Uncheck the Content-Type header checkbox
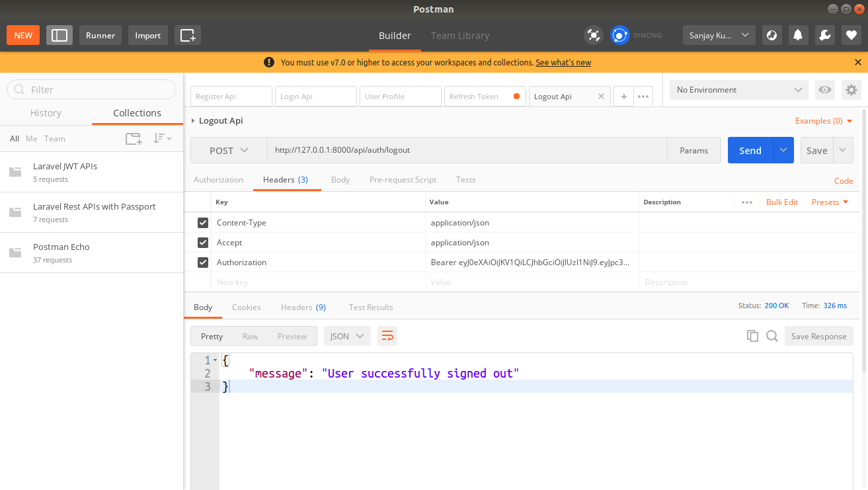Screen dimensions: 868x490 click(x=203, y=223)
